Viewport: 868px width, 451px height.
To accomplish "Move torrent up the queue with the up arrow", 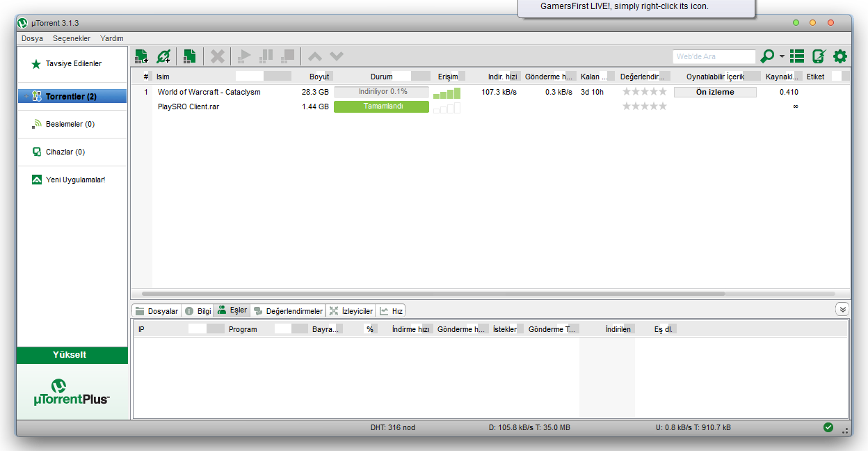I will 315,56.
